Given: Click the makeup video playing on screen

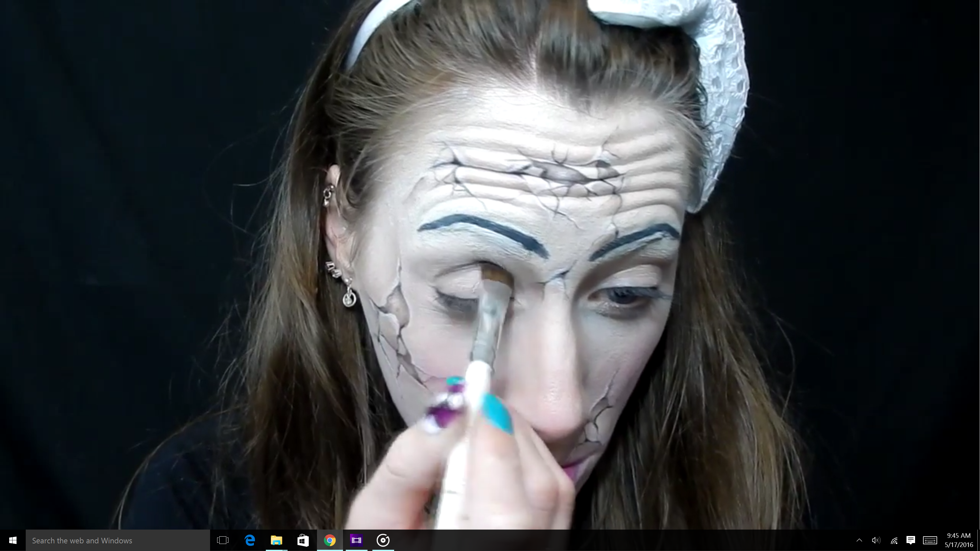Looking at the screenshot, I should (490, 265).
